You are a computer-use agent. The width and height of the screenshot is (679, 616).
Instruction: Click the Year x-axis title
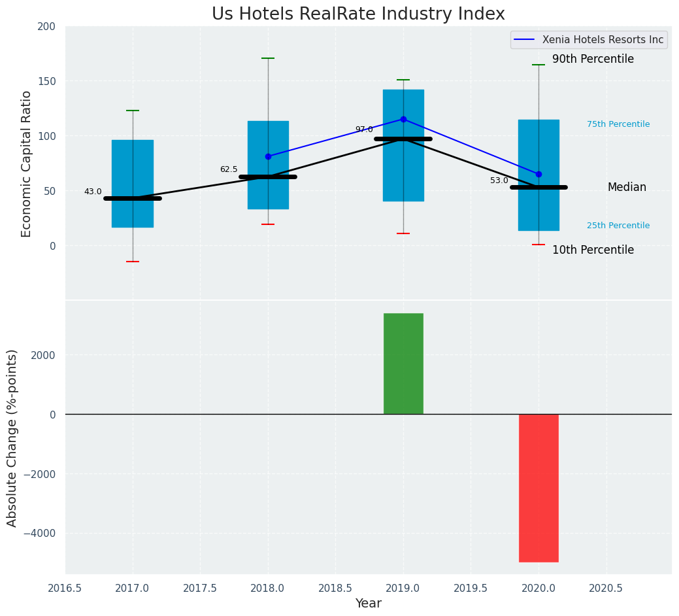pos(368,604)
